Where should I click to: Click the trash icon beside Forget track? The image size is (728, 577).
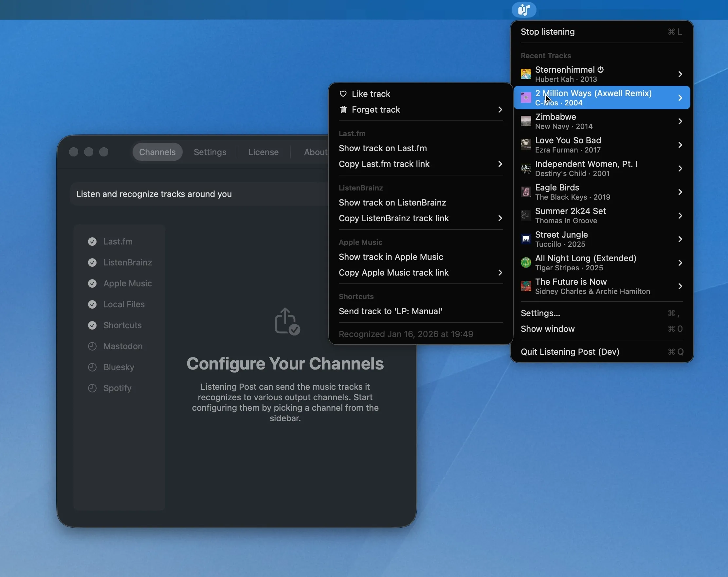[x=343, y=110]
